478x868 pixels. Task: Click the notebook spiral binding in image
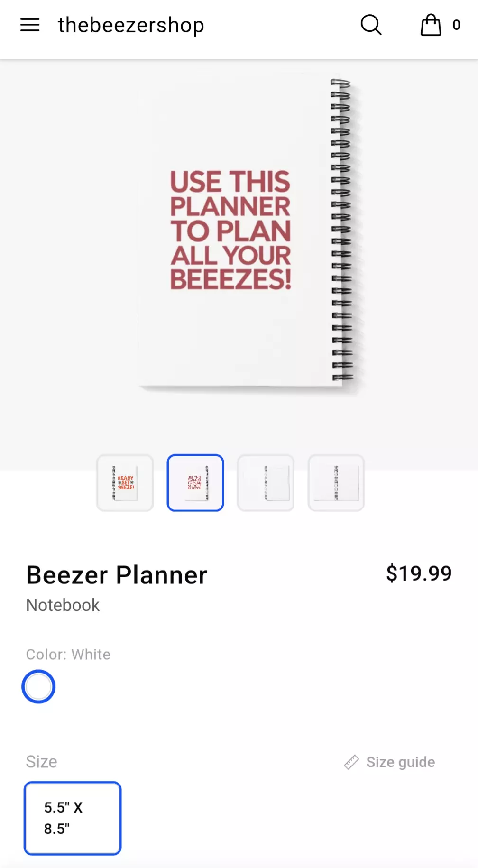pyautogui.click(x=341, y=230)
